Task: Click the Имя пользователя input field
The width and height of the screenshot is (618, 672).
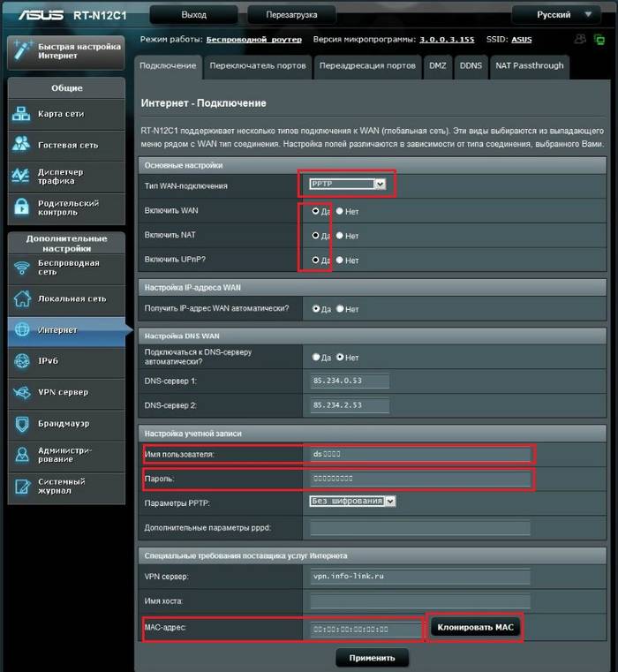Action: 419,454
